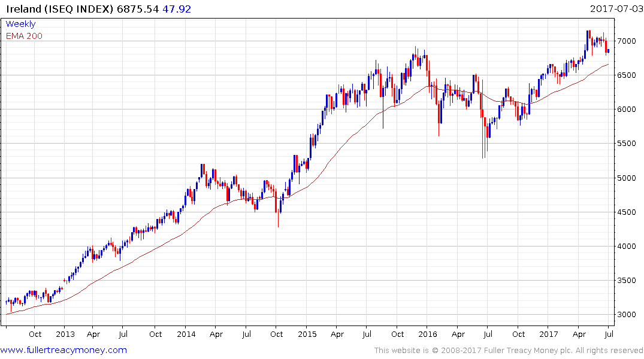
Task: Select the index value 6875.54
Action: pos(138,9)
